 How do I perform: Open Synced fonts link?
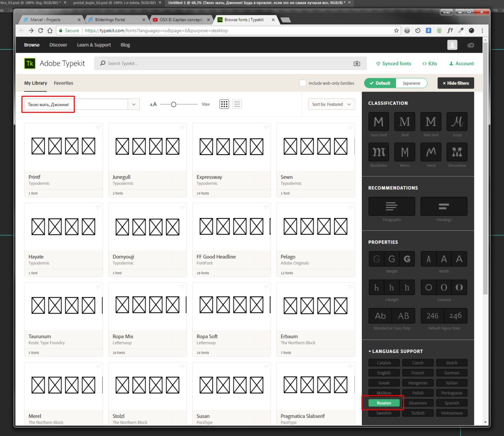[393, 63]
